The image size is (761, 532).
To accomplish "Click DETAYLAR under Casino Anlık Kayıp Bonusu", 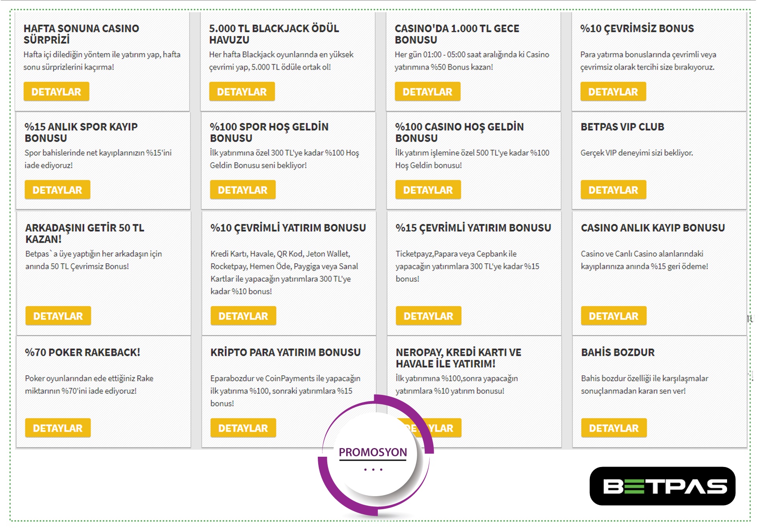I will click(x=614, y=316).
